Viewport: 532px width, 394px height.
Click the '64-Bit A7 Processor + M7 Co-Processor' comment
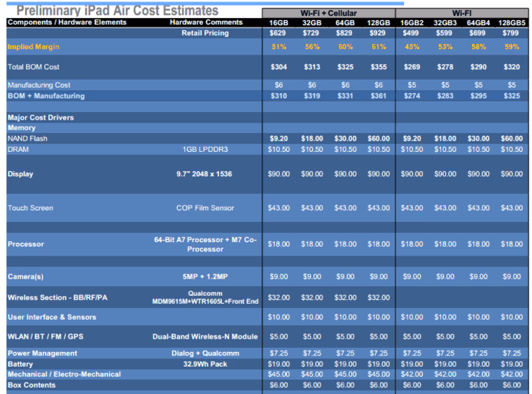205,244
